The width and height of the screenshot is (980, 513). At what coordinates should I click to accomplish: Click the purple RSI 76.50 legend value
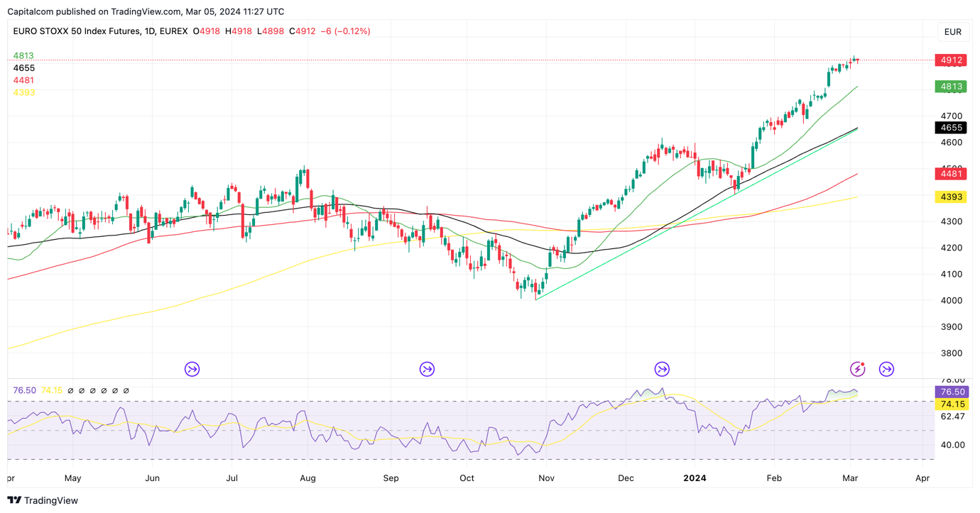point(24,391)
